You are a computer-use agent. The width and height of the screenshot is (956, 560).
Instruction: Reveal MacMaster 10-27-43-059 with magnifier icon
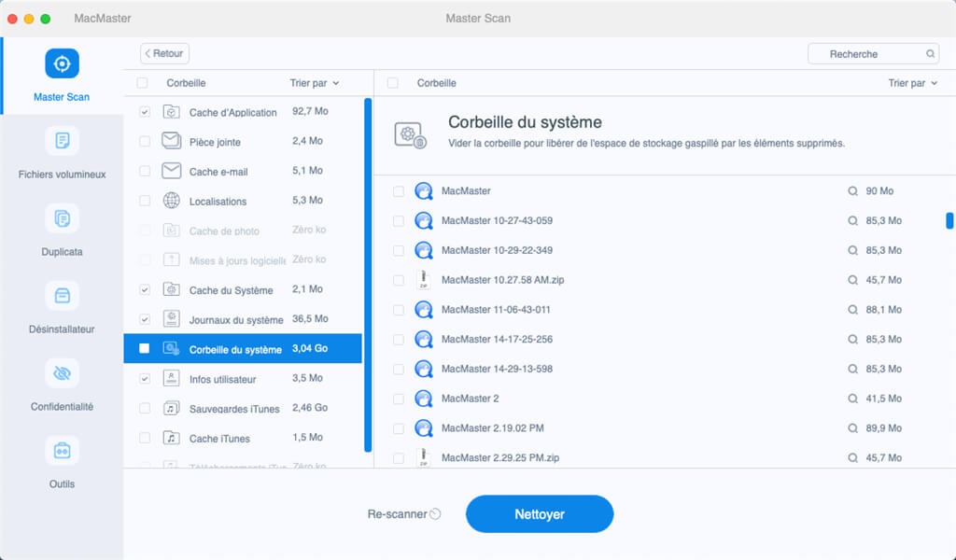[x=853, y=220]
